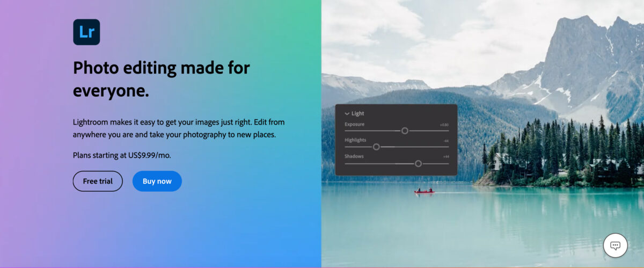
Task: Click "Plans starting at US$9.99/mo." text
Action: point(122,155)
